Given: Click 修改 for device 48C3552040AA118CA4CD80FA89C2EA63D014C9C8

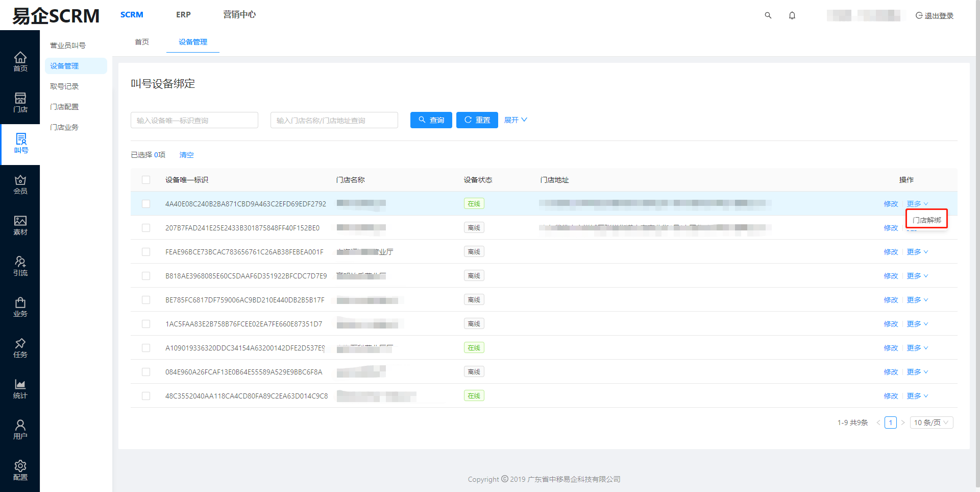Looking at the screenshot, I should (891, 396).
